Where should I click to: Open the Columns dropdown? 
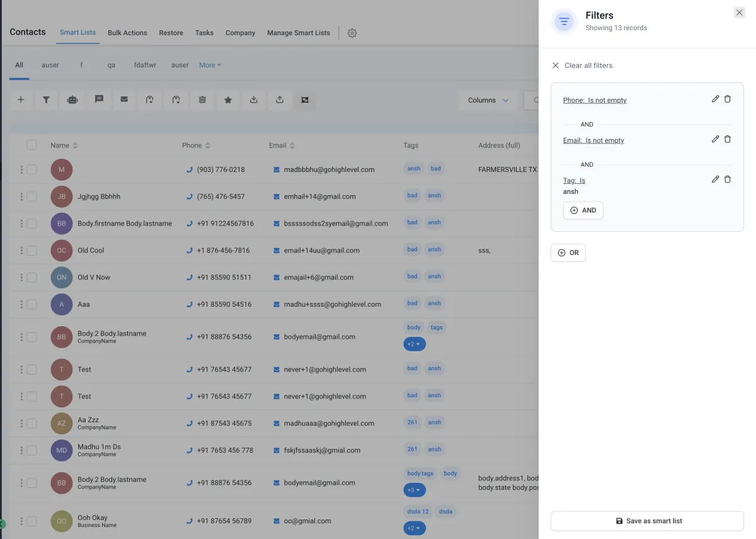[488, 100]
